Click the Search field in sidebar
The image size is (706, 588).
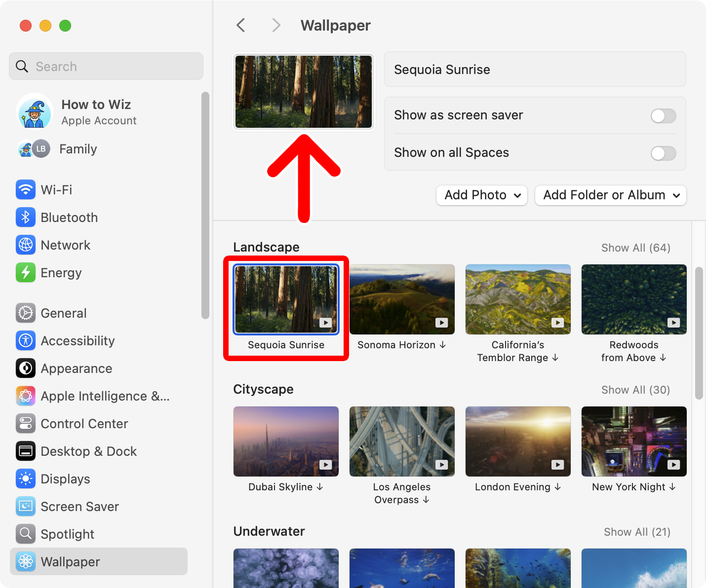coord(106,66)
